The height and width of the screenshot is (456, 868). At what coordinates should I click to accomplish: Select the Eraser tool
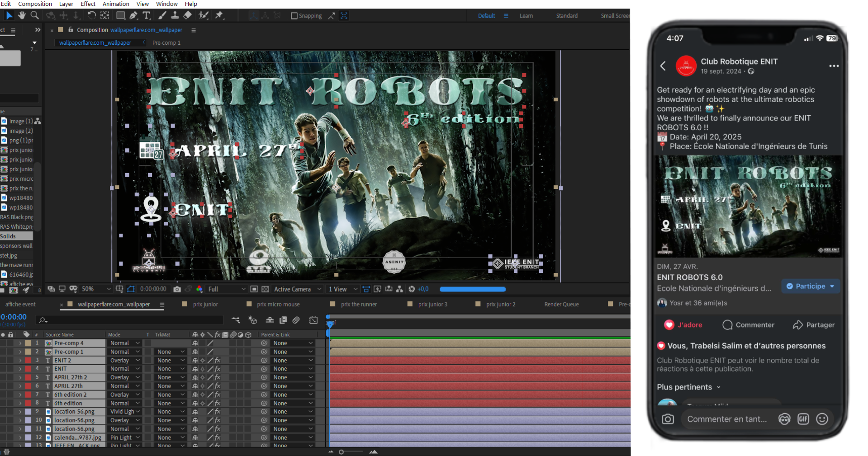point(187,15)
